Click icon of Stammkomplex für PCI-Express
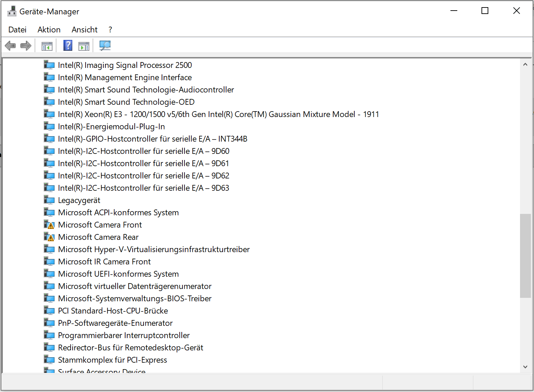 [49, 360]
